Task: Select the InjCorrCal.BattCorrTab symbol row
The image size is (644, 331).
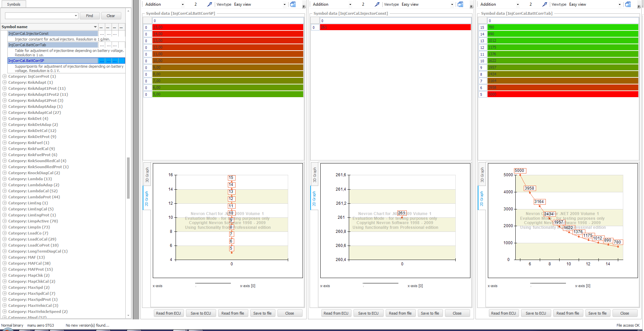Action: [x=53, y=45]
